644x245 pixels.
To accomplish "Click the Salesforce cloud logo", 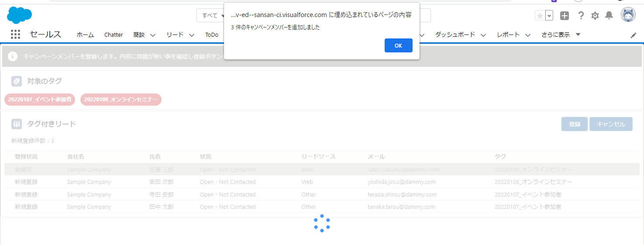I will [20, 15].
